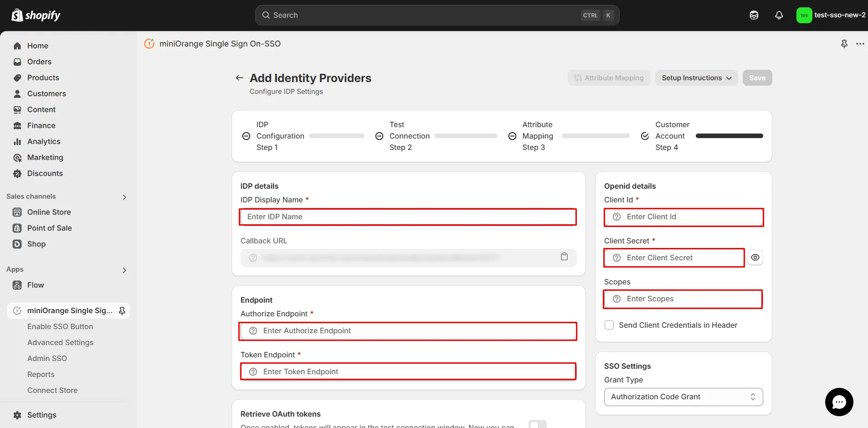Viewport: 868px width, 428px height.
Task: Open the test-sso-new-2 account menu
Action: coord(831,15)
